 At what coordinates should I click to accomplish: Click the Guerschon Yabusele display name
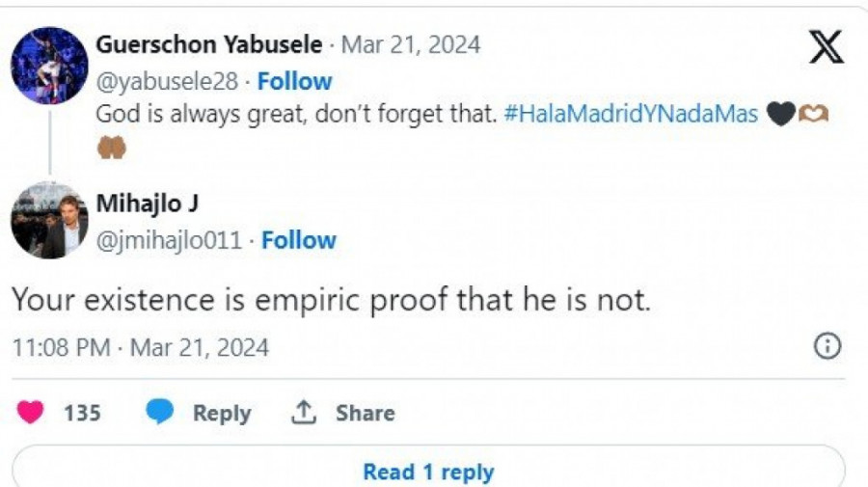click(x=209, y=44)
